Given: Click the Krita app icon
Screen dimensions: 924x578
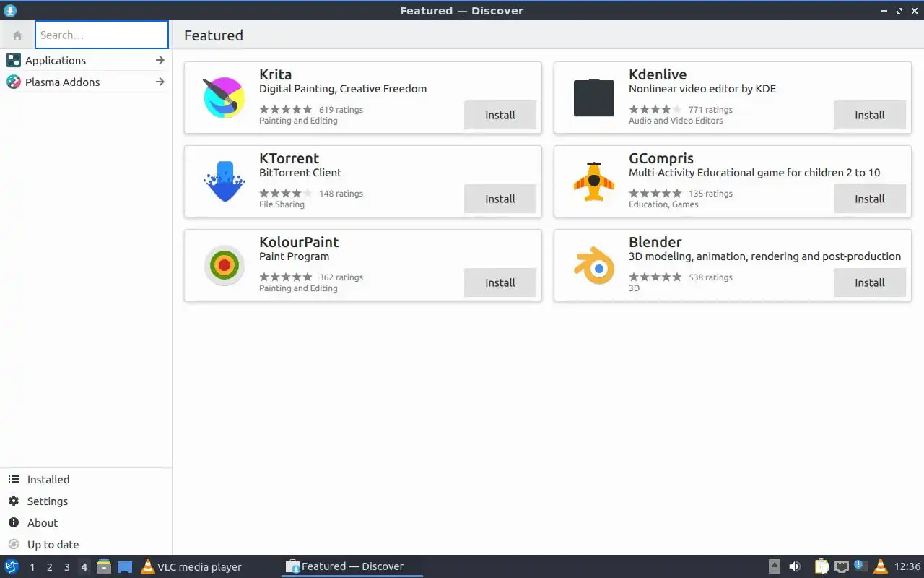Looking at the screenshot, I should click(225, 98).
